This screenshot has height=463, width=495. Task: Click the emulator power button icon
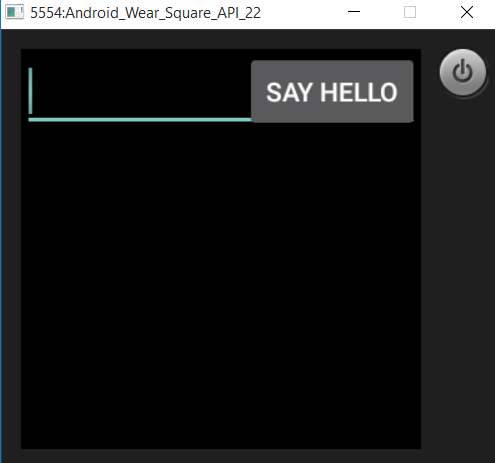click(463, 72)
